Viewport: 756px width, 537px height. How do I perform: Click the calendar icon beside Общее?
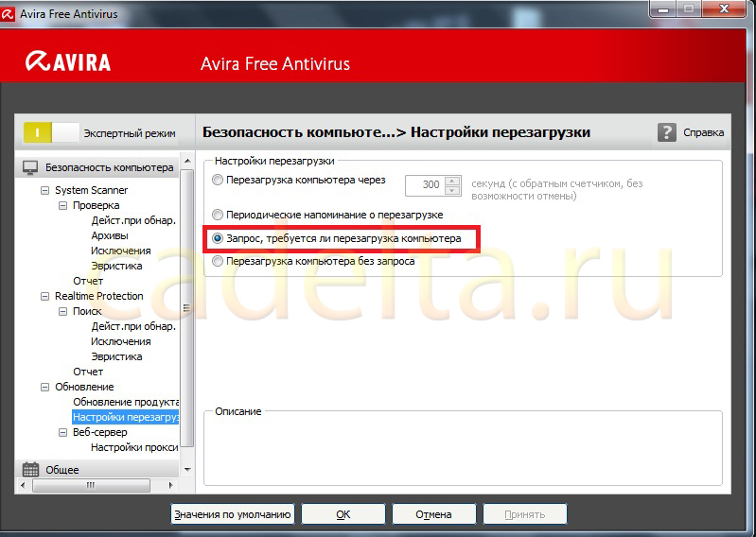click(30, 469)
